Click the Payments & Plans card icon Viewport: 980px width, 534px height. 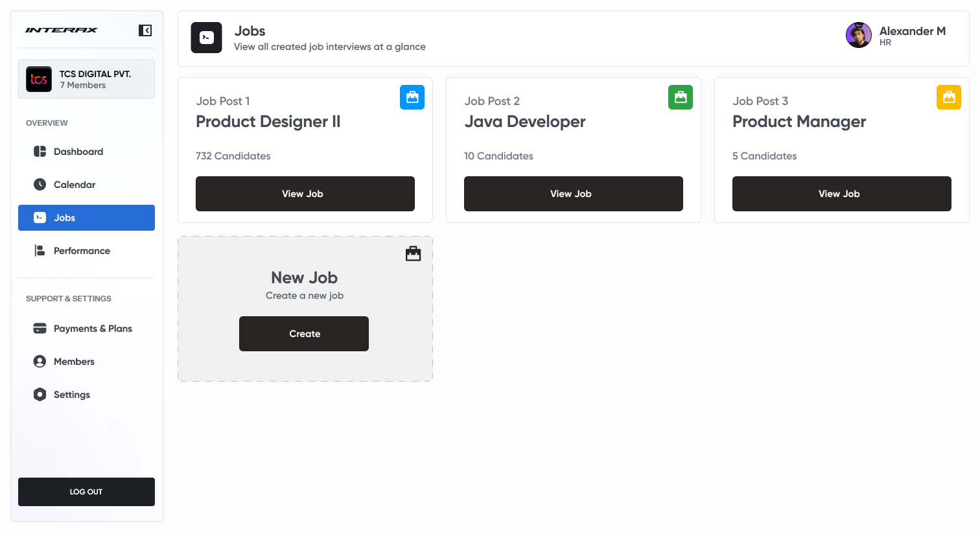40,329
